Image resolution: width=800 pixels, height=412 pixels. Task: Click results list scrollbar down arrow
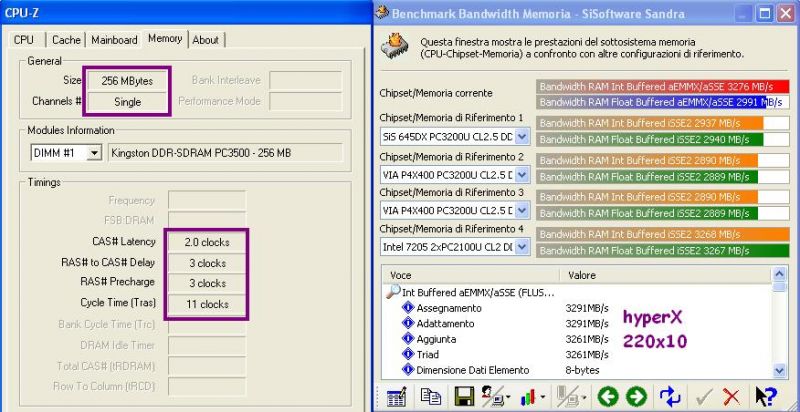(x=779, y=371)
